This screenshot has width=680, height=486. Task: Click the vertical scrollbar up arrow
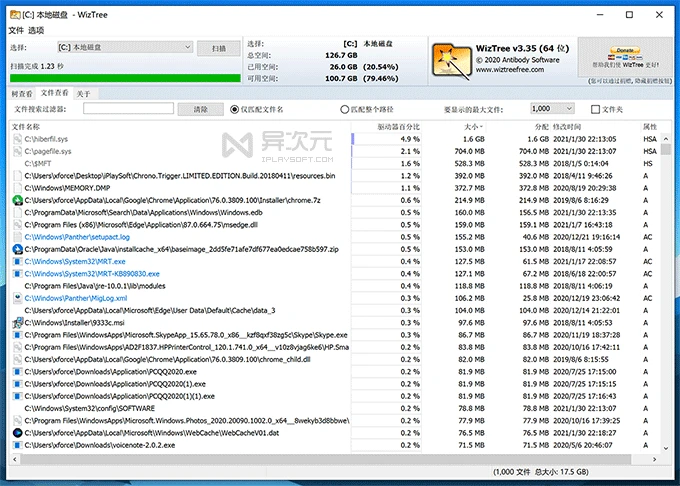(666, 139)
